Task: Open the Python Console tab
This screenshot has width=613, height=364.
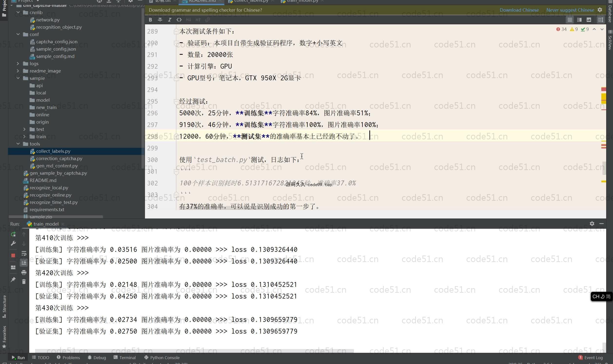Action: 162,357
